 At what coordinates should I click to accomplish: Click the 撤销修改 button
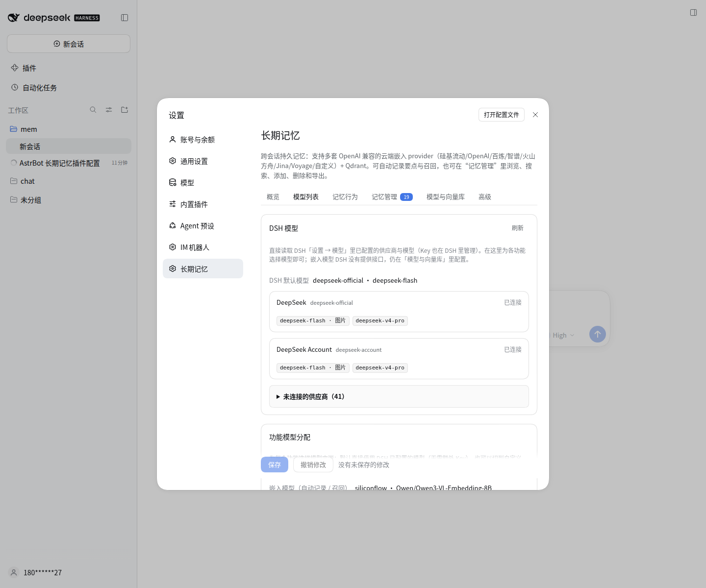tap(313, 465)
